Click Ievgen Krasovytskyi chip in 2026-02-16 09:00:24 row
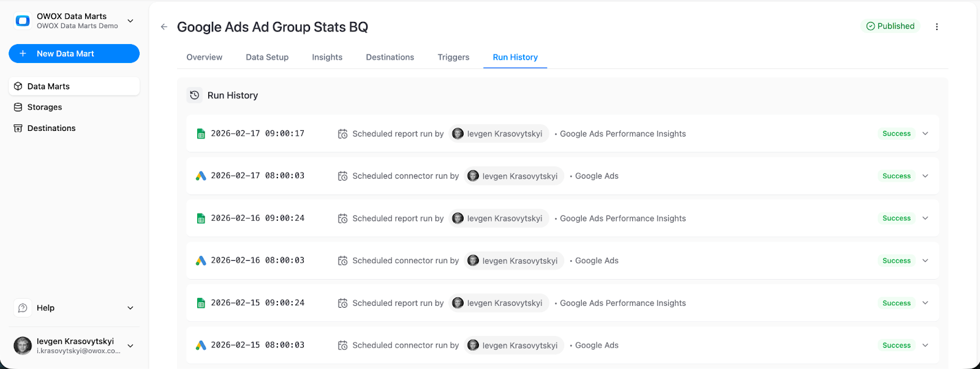Image resolution: width=980 pixels, height=369 pixels. pyautogui.click(x=499, y=218)
